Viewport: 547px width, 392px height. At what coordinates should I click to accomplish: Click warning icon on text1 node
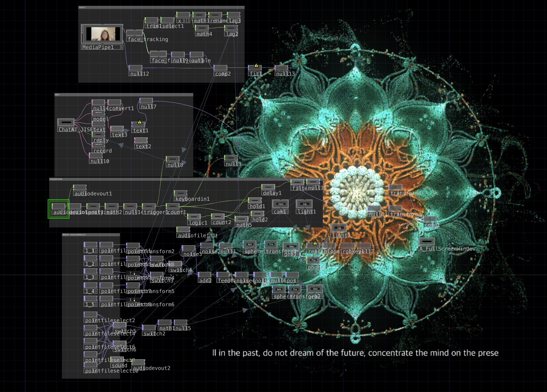140,122
